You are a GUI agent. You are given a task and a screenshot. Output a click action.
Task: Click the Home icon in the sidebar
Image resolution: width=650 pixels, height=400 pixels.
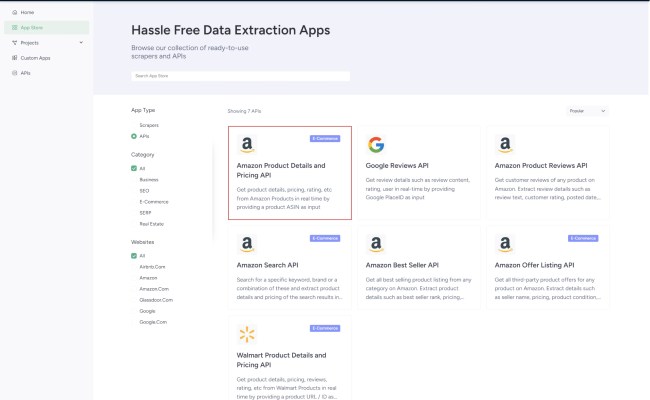pos(15,12)
